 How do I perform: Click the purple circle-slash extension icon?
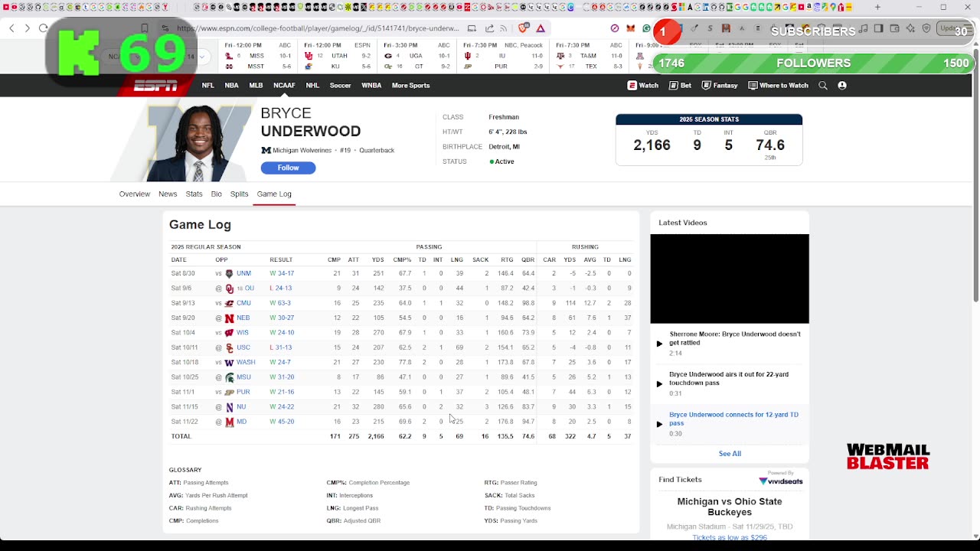614,28
